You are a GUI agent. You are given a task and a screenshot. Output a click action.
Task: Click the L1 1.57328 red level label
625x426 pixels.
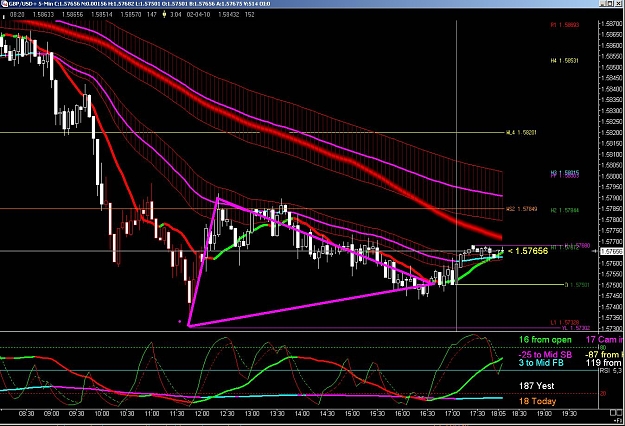pos(565,322)
